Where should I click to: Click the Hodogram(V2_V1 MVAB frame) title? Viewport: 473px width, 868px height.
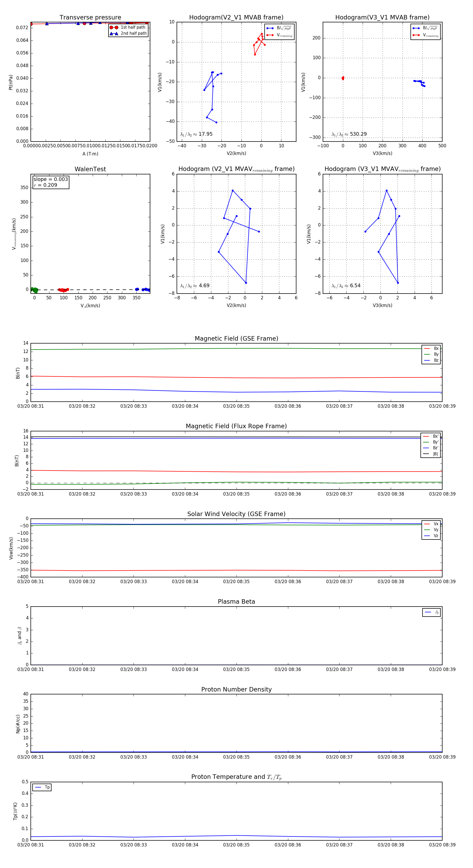236,18
